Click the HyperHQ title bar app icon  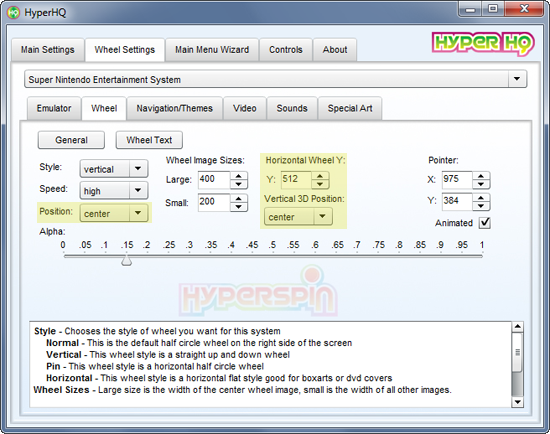[13, 13]
